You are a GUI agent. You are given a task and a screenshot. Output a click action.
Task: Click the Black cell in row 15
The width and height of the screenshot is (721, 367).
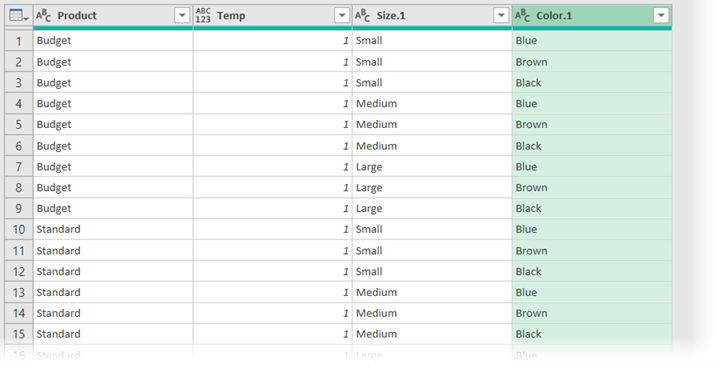tap(592, 334)
